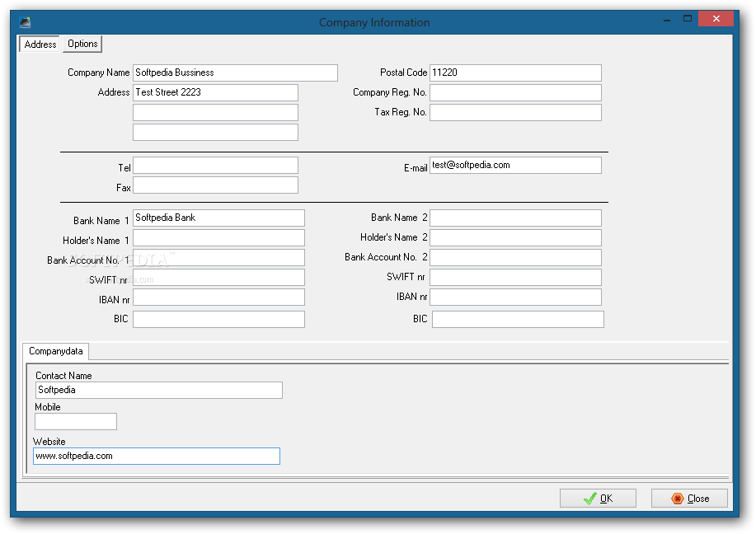Click the E-mail label
Viewport: 756px width, 534px height.
[416, 168]
